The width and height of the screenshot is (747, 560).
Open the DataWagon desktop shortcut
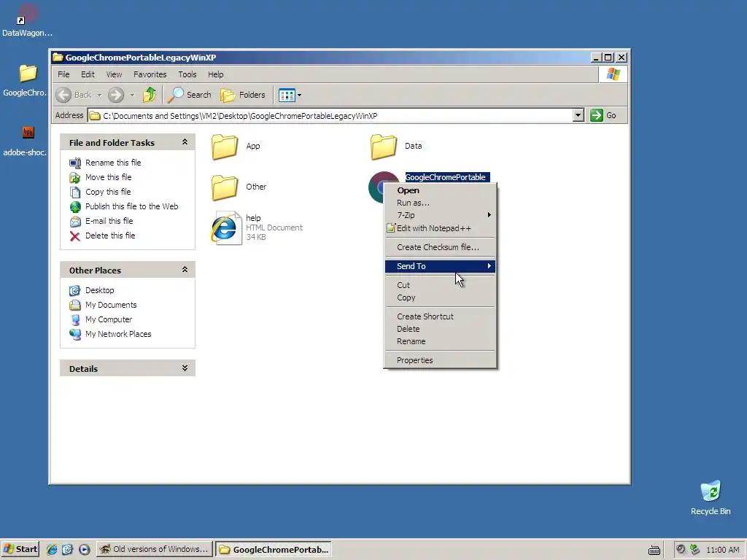[x=27, y=20]
